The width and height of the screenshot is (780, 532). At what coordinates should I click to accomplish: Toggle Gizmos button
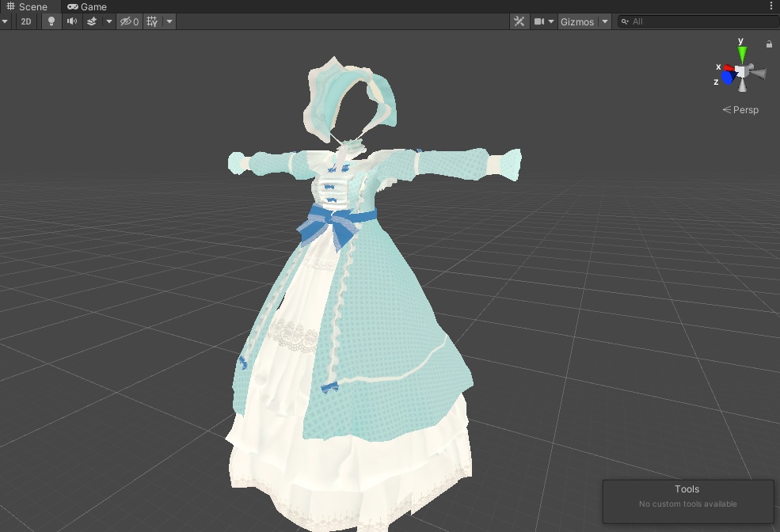(577, 21)
